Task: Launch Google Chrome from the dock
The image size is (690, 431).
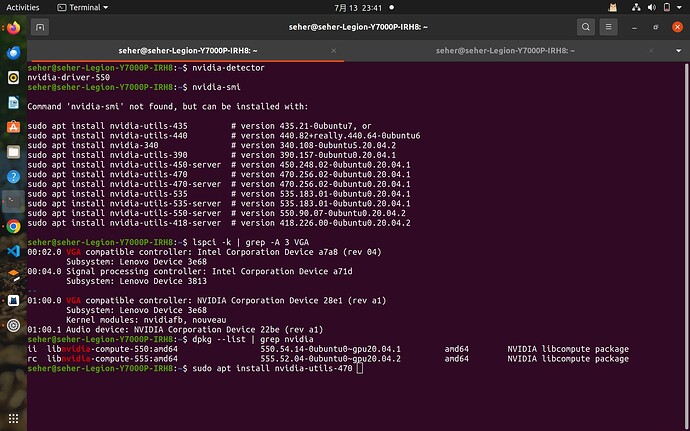Action: click(13, 226)
